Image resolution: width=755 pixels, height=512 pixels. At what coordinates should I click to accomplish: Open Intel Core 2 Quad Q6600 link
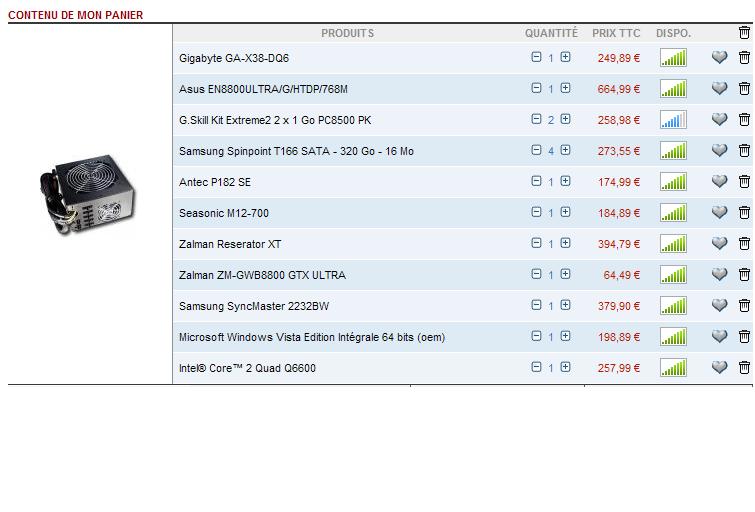point(247,368)
